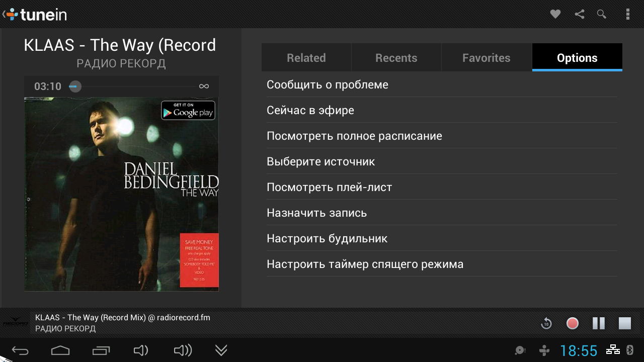Open search with the magnifier icon
Image resolution: width=644 pixels, height=362 pixels.
(602, 14)
